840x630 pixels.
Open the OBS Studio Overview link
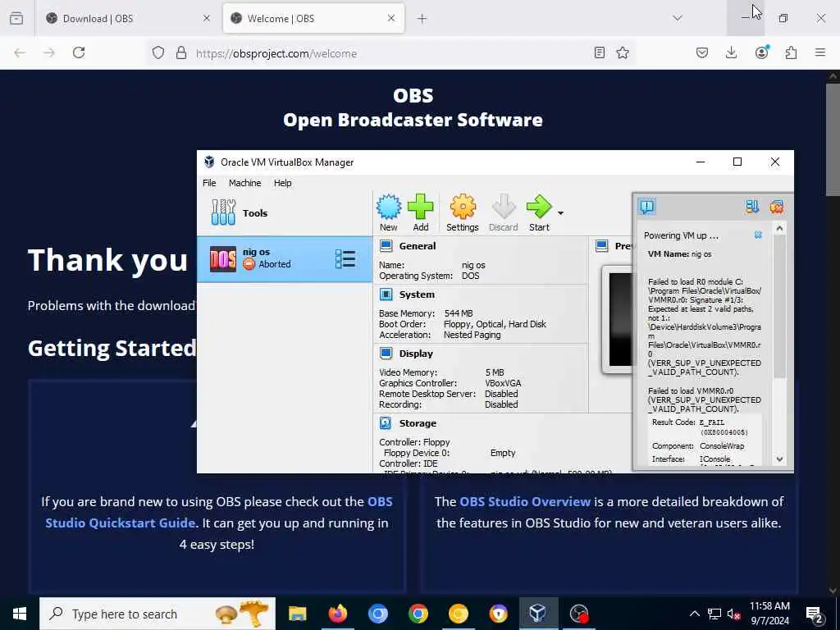click(525, 502)
